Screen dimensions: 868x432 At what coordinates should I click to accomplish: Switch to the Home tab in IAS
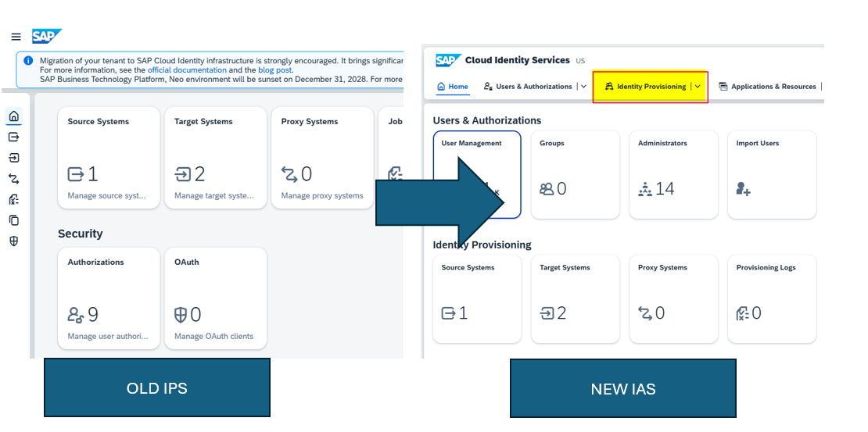click(x=453, y=86)
